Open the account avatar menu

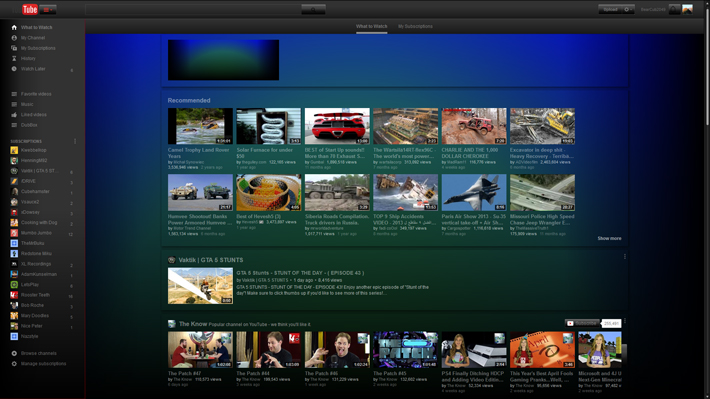(x=687, y=10)
